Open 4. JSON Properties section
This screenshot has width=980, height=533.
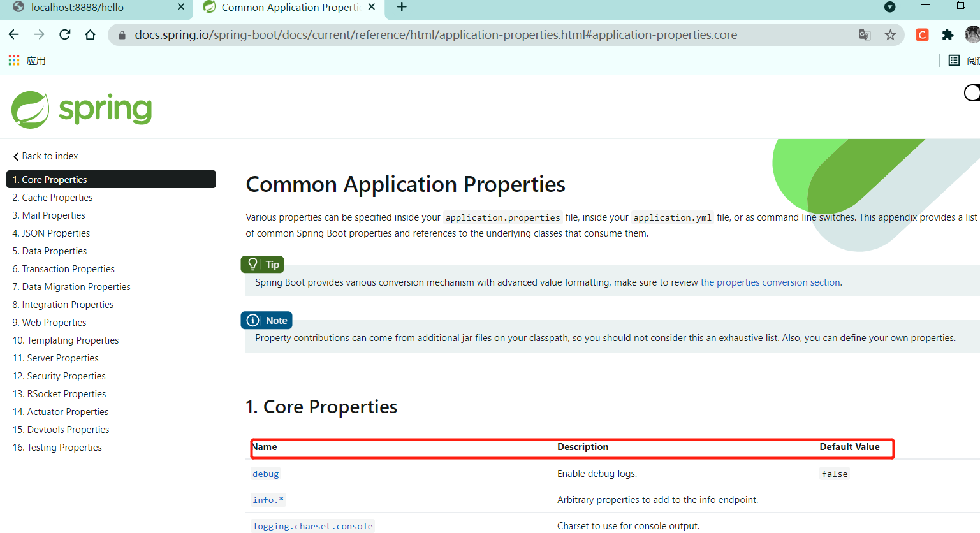[51, 233]
